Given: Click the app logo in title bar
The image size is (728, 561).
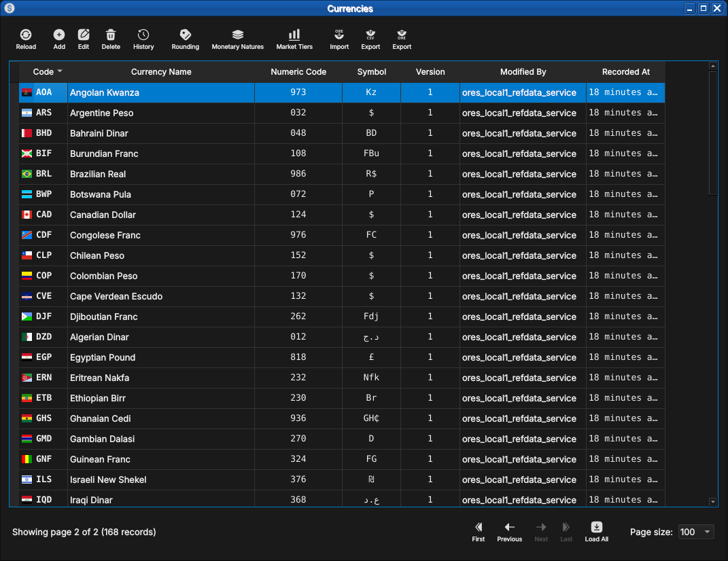Looking at the screenshot, I should (10, 8).
